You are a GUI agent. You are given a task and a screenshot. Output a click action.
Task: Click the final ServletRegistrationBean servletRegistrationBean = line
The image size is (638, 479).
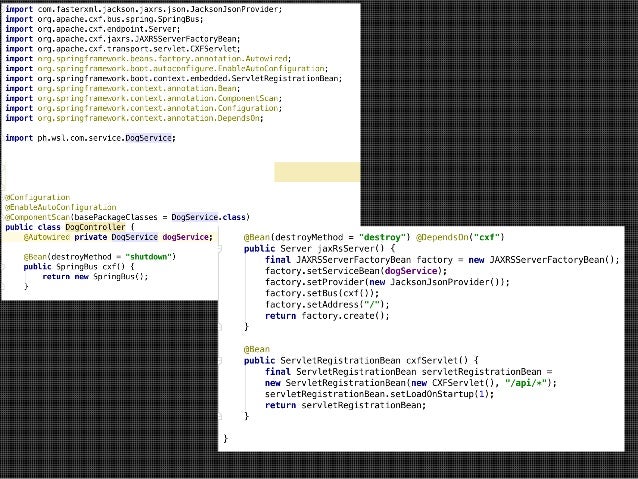pos(409,372)
